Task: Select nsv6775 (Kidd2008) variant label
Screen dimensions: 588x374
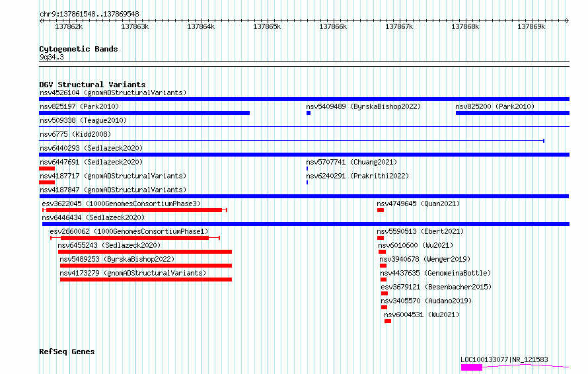Action: coord(75,134)
